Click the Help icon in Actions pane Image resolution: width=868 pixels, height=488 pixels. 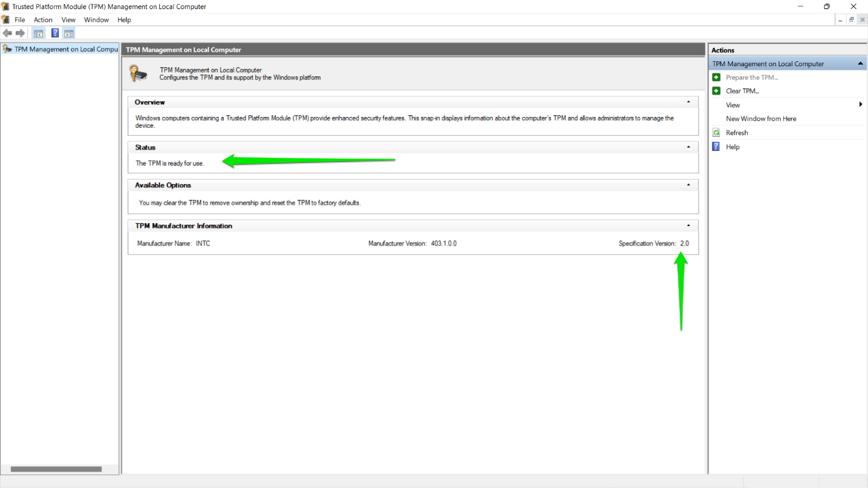pos(716,147)
